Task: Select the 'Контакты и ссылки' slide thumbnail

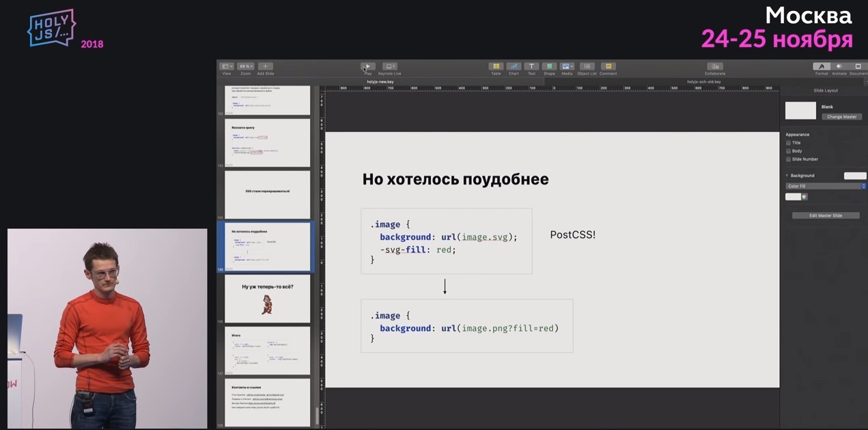Action: [x=268, y=403]
